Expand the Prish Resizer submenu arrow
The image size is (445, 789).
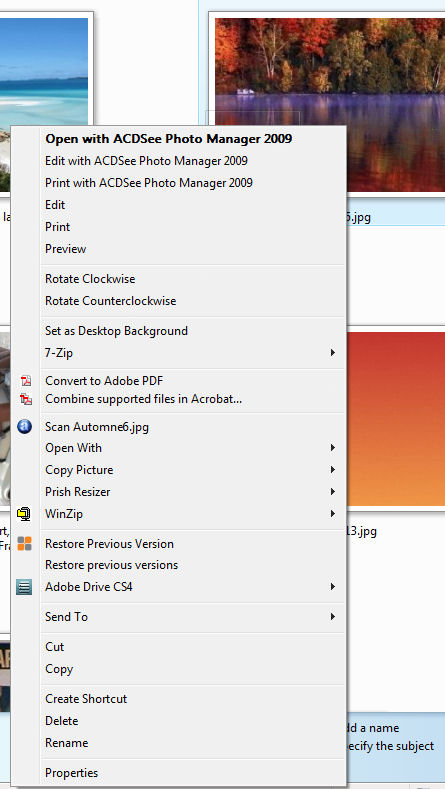pyautogui.click(x=333, y=492)
